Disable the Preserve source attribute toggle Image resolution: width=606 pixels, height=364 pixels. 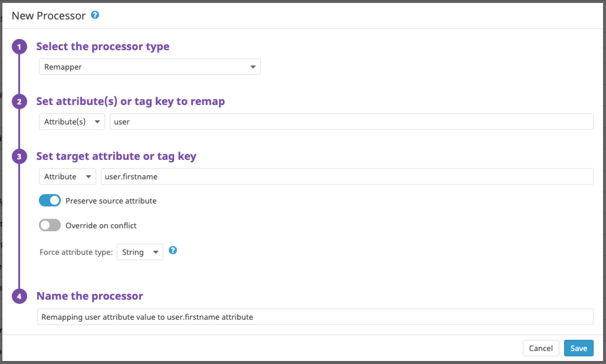tap(50, 201)
